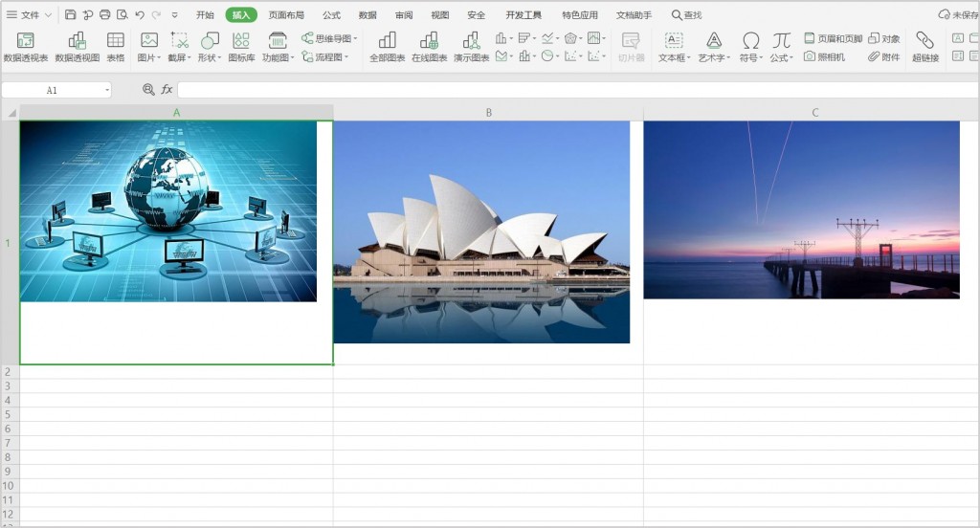Open the icon library (图标库)

[241, 47]
